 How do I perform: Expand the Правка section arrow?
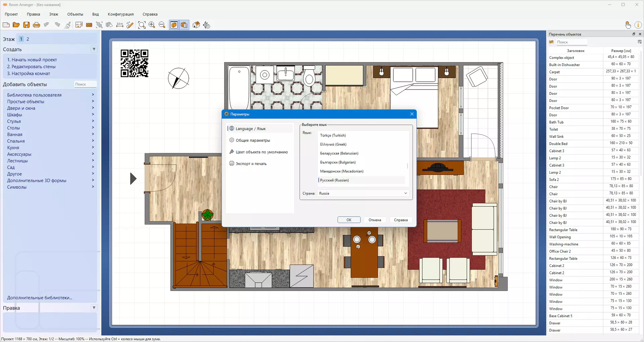pyautogui.click(x=94, y=308)
